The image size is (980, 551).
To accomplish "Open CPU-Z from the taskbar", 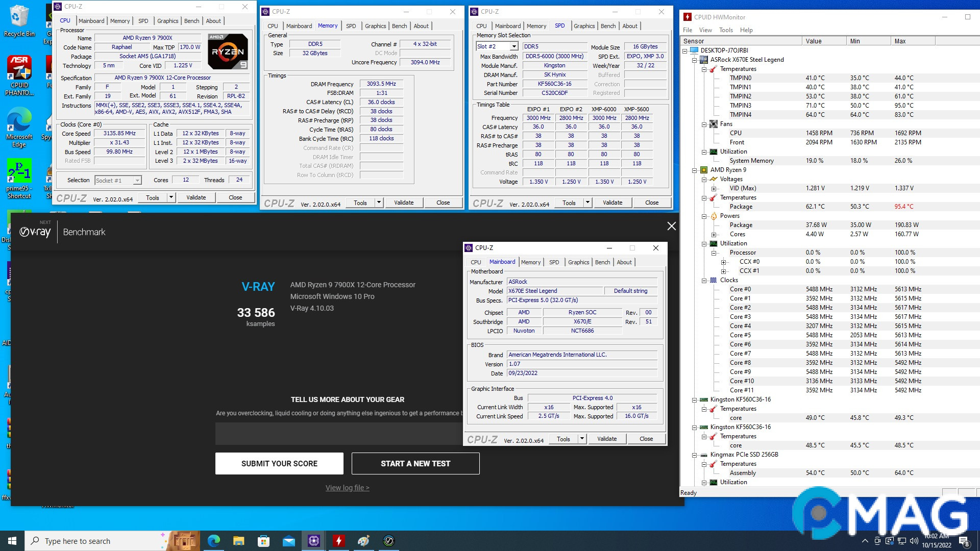I will (x=313, y=541).
